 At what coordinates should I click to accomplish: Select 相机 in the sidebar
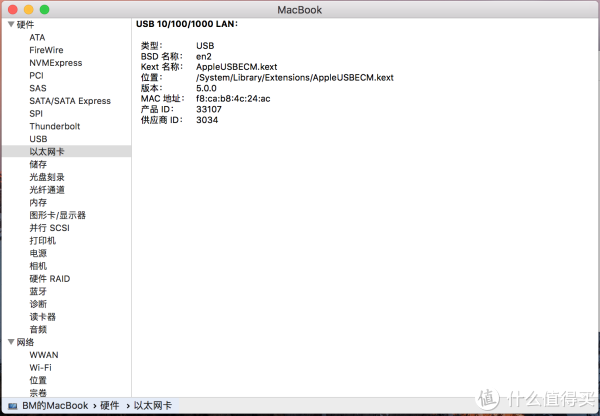[x=38, y=266]
